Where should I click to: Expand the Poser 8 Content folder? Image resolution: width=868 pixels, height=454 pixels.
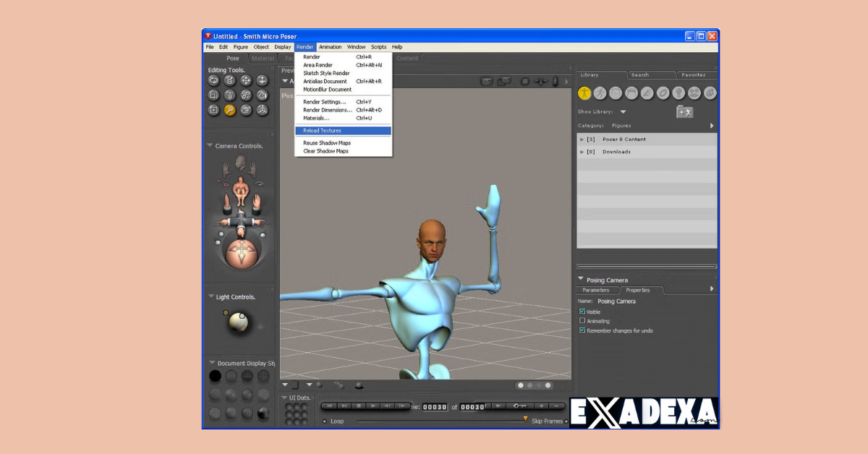[582, 139]
